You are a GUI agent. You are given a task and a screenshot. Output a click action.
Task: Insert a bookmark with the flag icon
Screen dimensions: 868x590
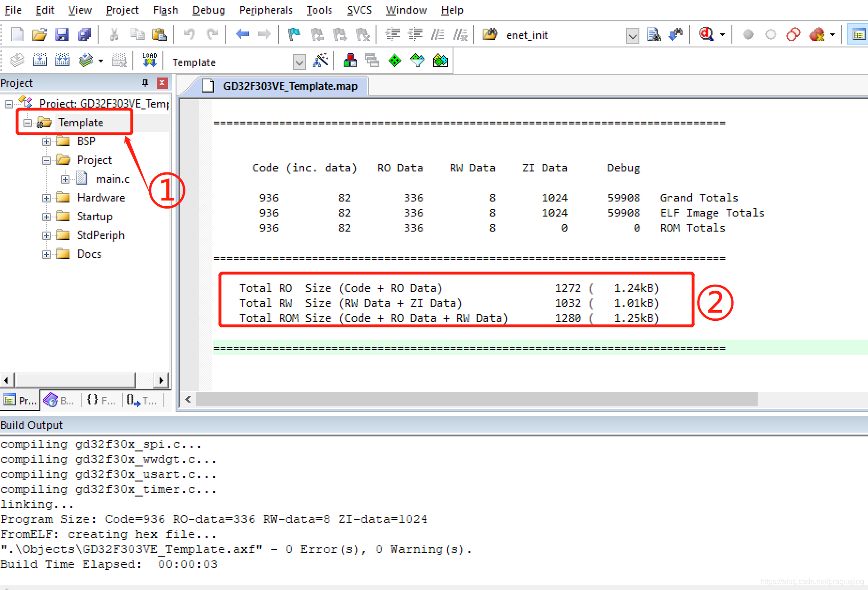pyautogui.click(x=294, y=34)
